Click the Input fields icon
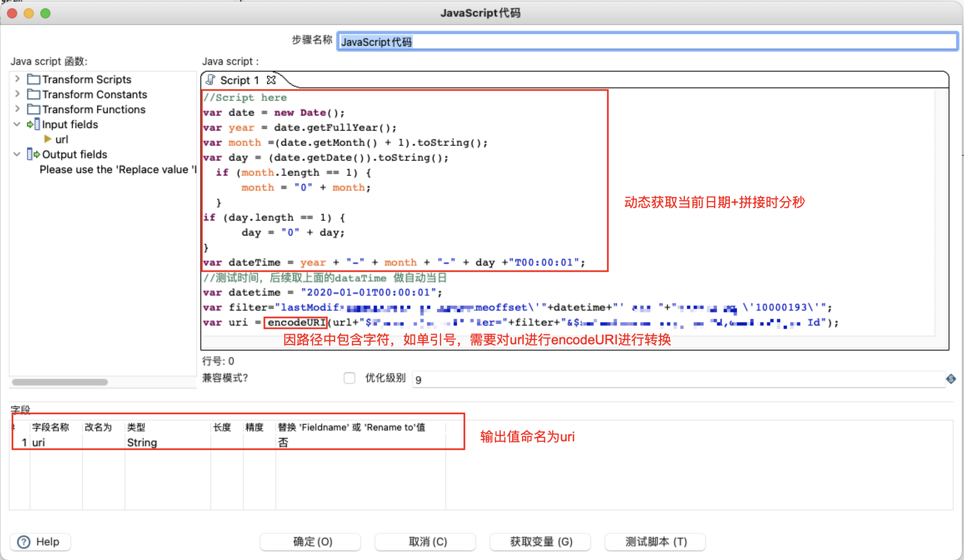 click(x=33, y=124)
